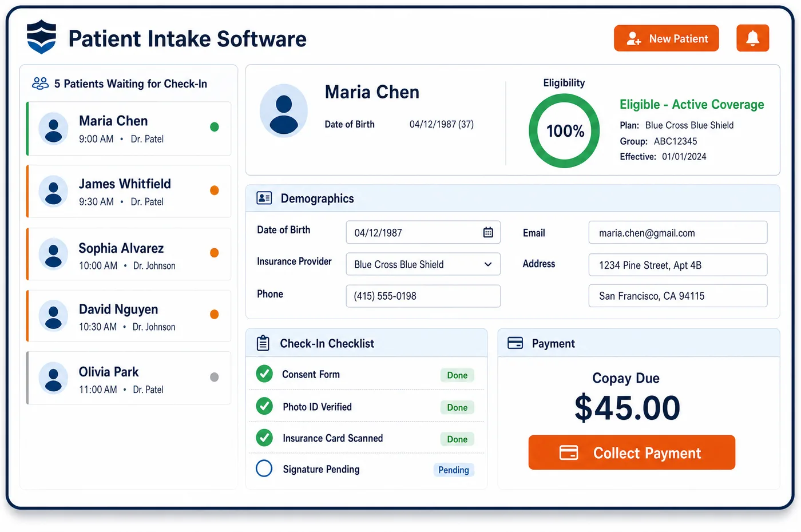Click the San Francisco, CA 94115 field
This screenshot has height=532, width=801.
pos(678,296)
